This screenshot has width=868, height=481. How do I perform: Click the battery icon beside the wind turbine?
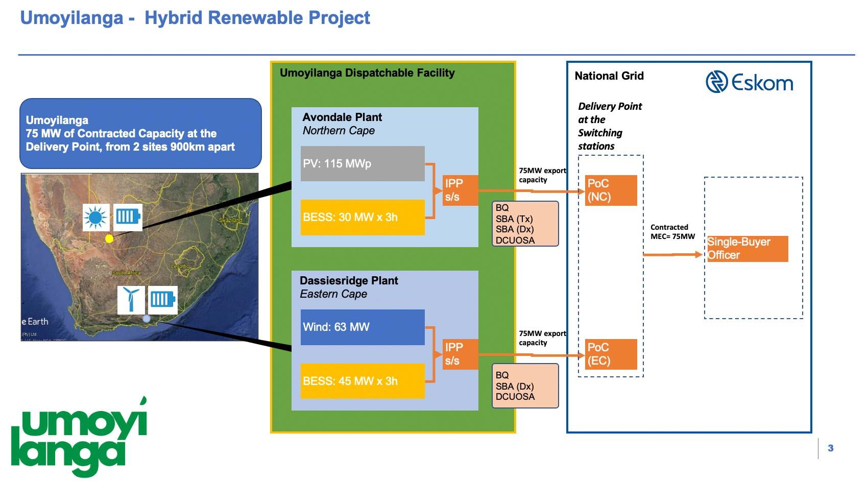[x=163, y=299]
